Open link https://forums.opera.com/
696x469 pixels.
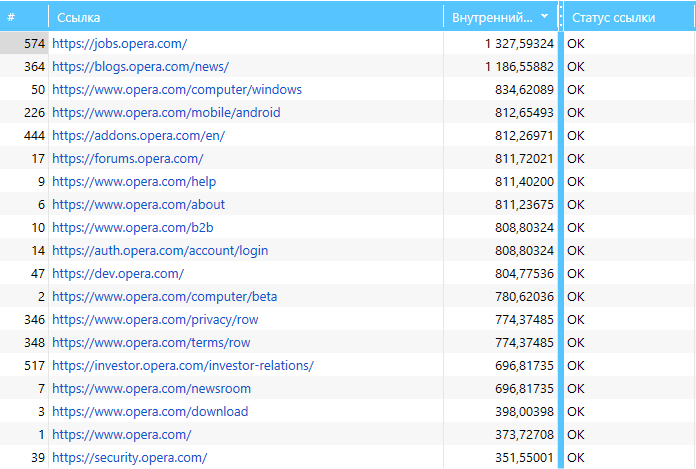[x=127, y=159]
